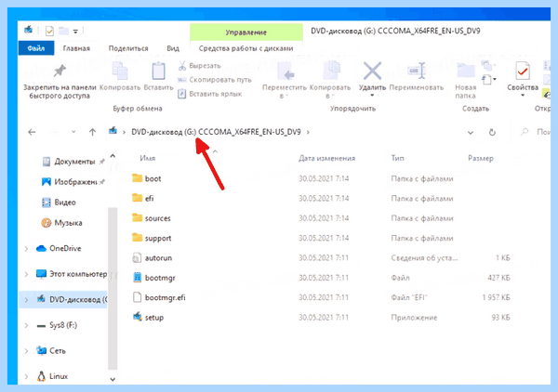
Task: Open the Properties (Свойства) dropdown arrow
Action: pyautogui.click(x=523, y=96)
